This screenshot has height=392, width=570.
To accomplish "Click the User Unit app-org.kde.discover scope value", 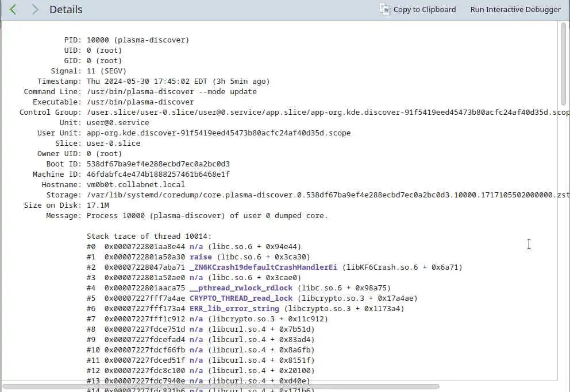I will pos(218,133).
